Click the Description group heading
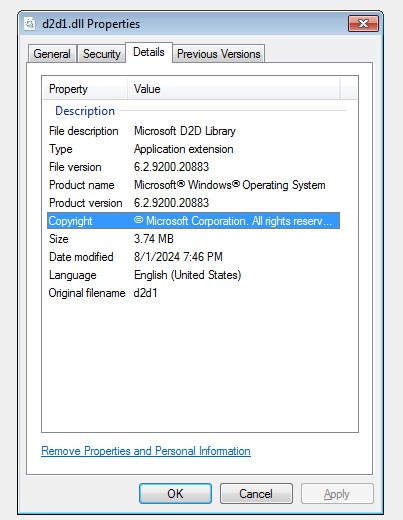The width and height of the screenshot is (403, 520). click(85, 111)
